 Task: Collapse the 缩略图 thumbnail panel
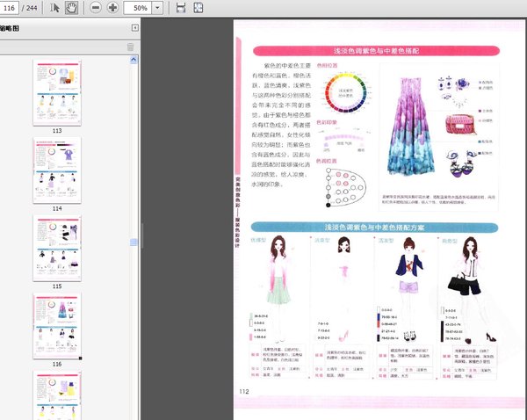coord(134,28)
